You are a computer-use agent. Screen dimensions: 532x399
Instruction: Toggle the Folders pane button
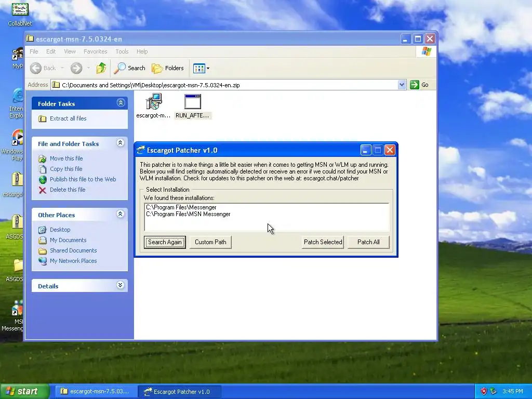point(168,68)
